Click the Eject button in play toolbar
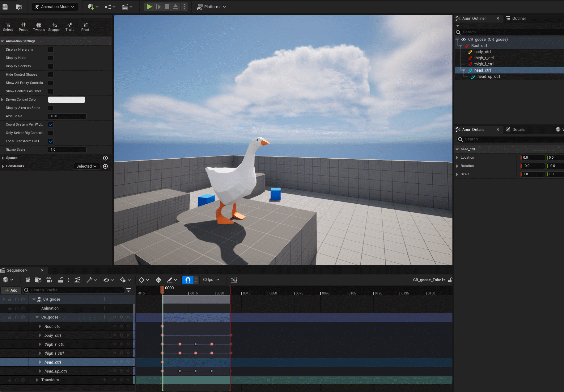The image size is (564, 392). 175,6
